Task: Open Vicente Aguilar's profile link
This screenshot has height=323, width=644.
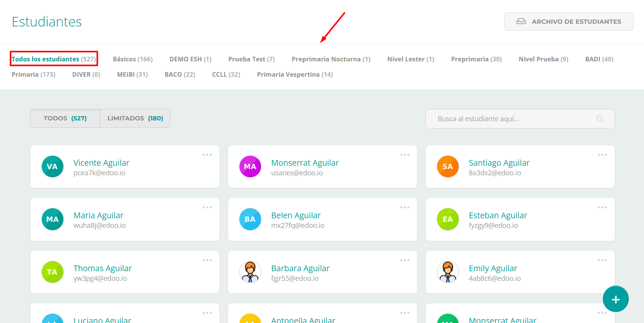Action: click(101, 163)
